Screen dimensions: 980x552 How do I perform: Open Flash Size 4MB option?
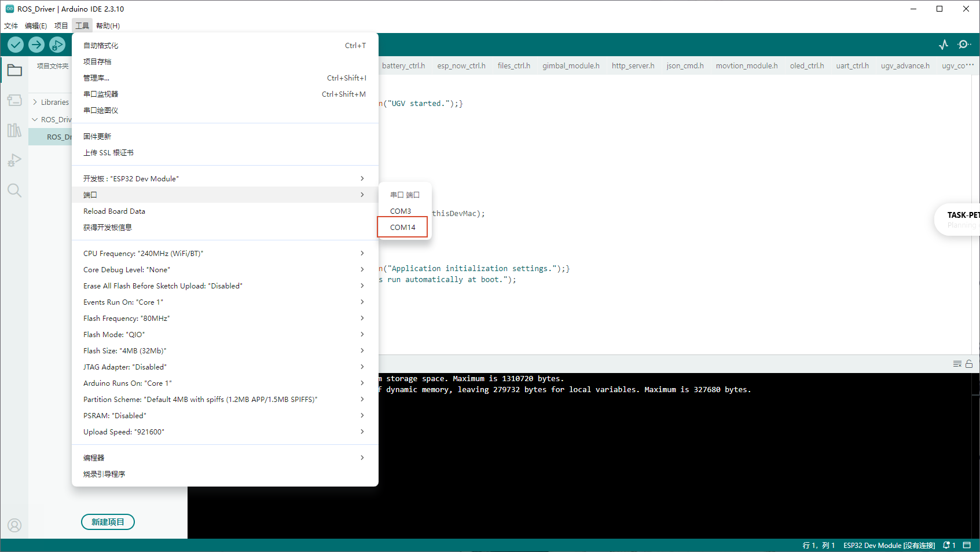coord(225,350)
